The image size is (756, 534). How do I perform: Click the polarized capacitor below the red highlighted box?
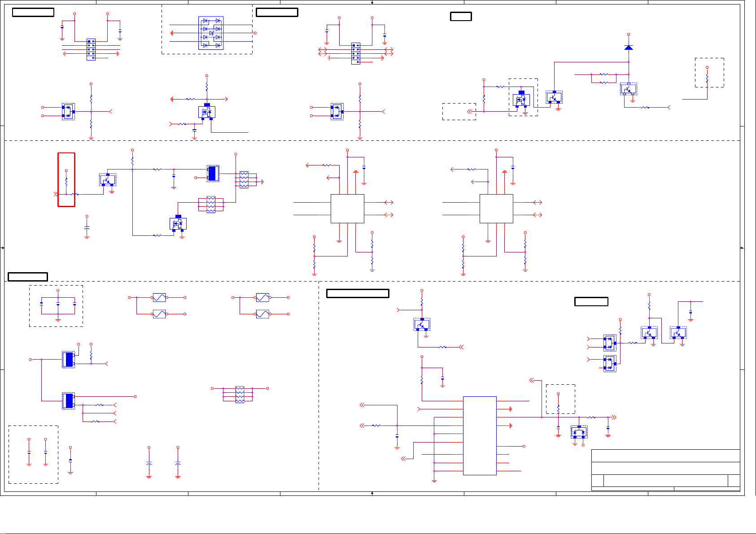click(87, 229)
